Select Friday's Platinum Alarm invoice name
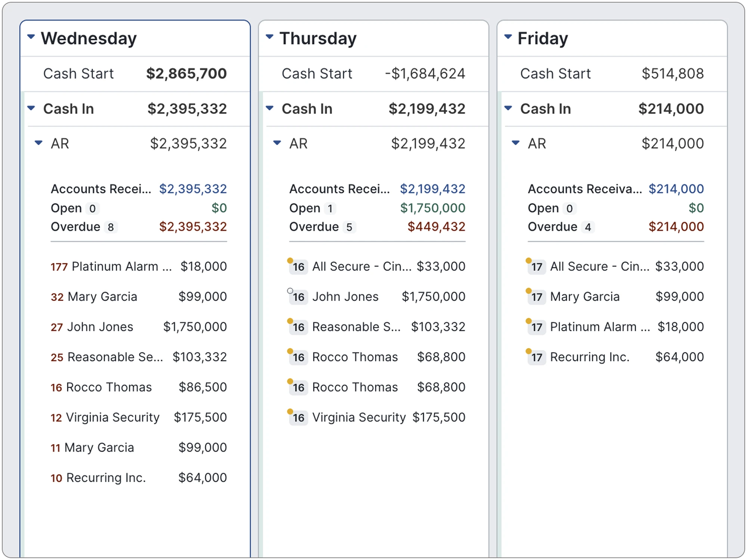Image resolution: width=747 pixels, height=560 pixels. (600, 327)
